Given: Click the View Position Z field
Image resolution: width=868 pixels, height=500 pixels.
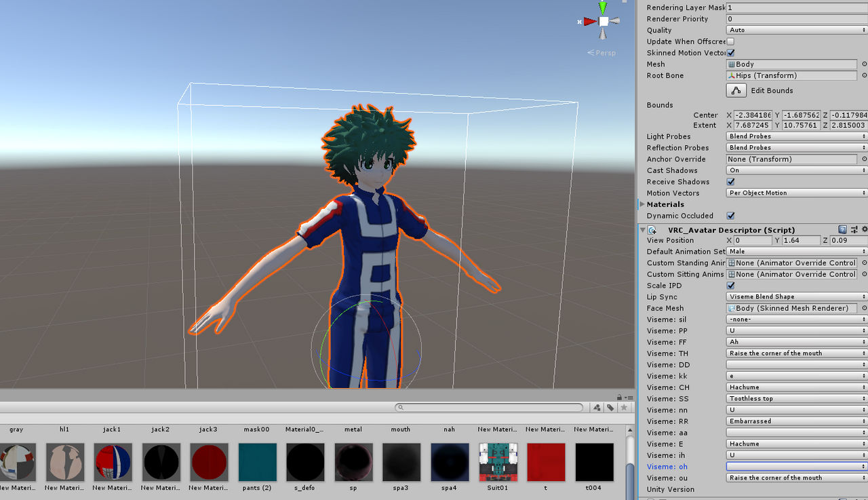Looking at the screenshot, I should coord(850,240).
